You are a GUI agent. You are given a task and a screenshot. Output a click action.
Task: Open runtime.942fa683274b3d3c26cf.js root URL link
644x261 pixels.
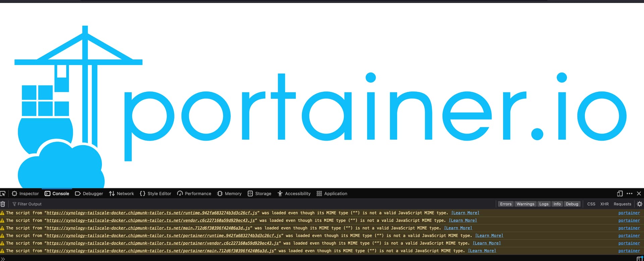point(152,213)
